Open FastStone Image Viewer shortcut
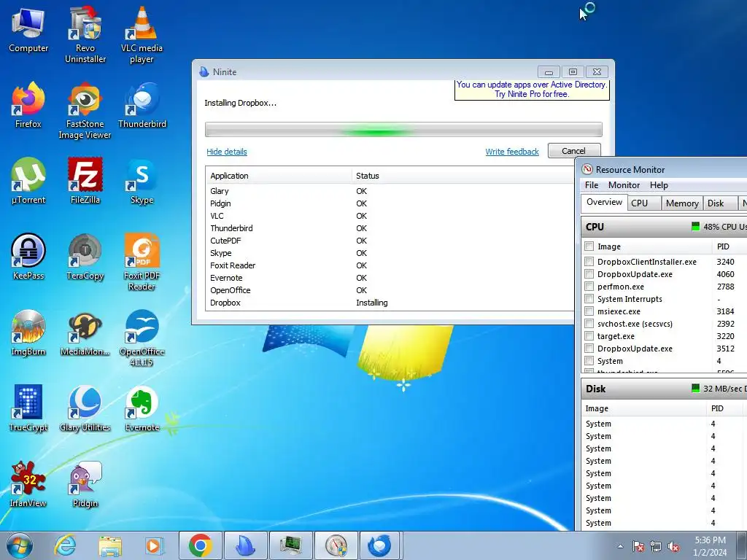The width and height of the screenshot is (747, 560). [x=85, y=112]
